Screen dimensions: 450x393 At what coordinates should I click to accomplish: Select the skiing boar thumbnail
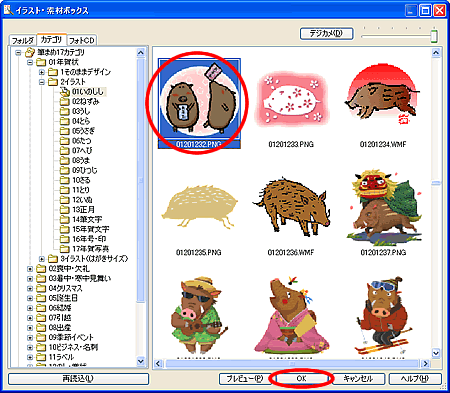(383, 315)
